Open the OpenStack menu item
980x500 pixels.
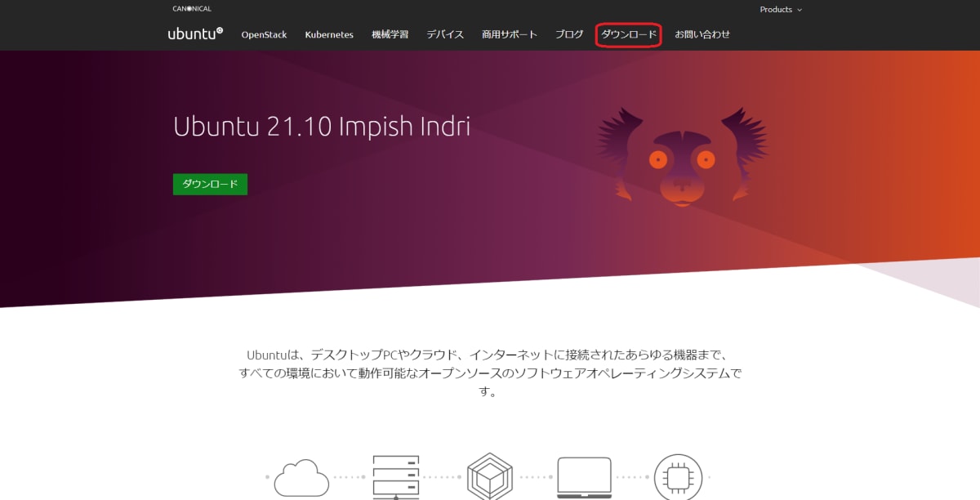tap(264, 34)
